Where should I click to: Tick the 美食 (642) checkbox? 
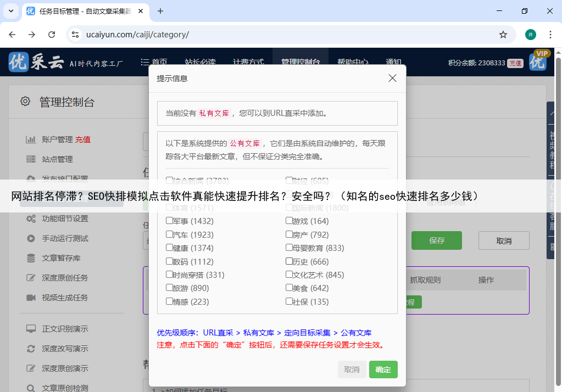(x=289, y=288)
